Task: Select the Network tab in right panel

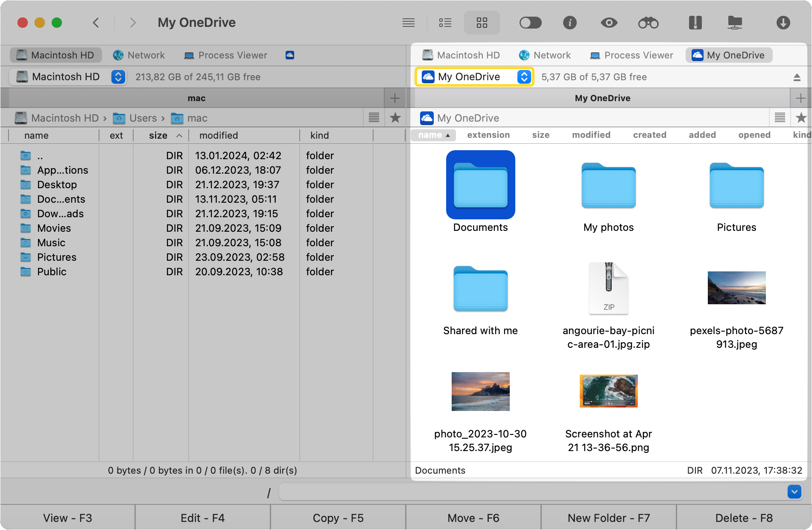Action: 545,55
